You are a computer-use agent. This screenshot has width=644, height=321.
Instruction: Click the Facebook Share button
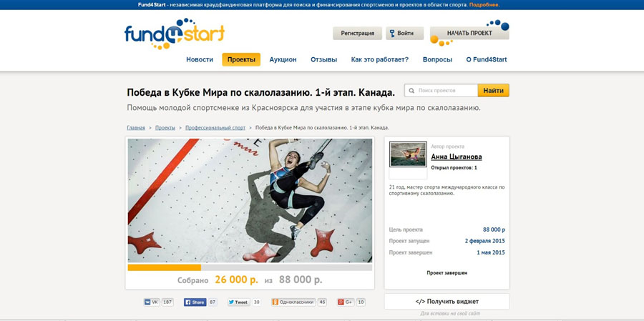(195, 302)
